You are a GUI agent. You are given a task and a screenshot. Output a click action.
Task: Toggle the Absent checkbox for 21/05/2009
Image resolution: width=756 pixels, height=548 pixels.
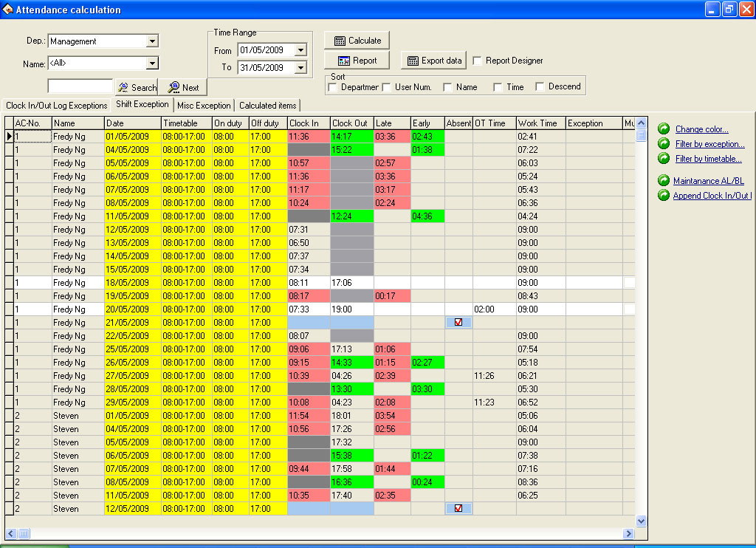pos(458,323)
